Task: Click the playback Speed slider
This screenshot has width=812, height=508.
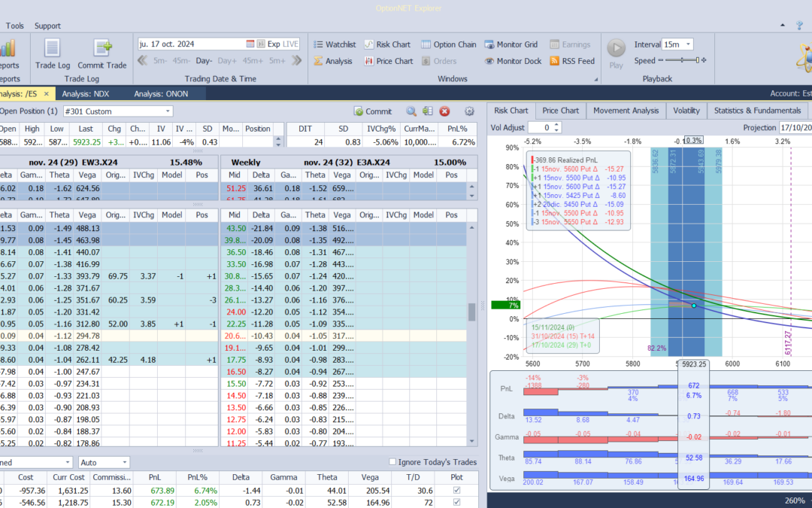Action: pos(683,61)
